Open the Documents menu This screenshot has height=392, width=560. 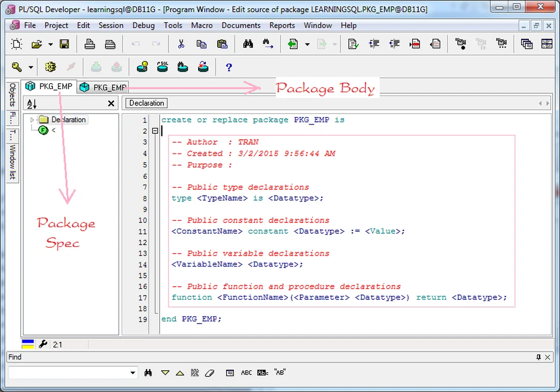pos(241,25)
